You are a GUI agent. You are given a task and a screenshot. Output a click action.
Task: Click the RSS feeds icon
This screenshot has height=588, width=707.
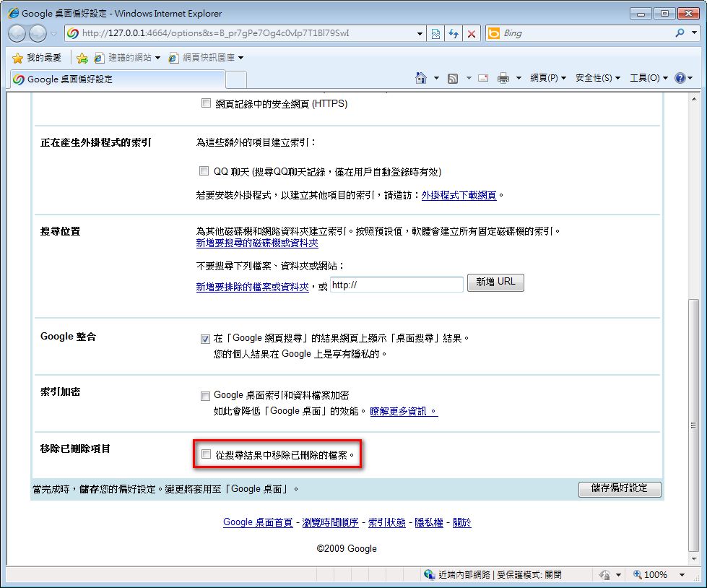click(452, 79)
